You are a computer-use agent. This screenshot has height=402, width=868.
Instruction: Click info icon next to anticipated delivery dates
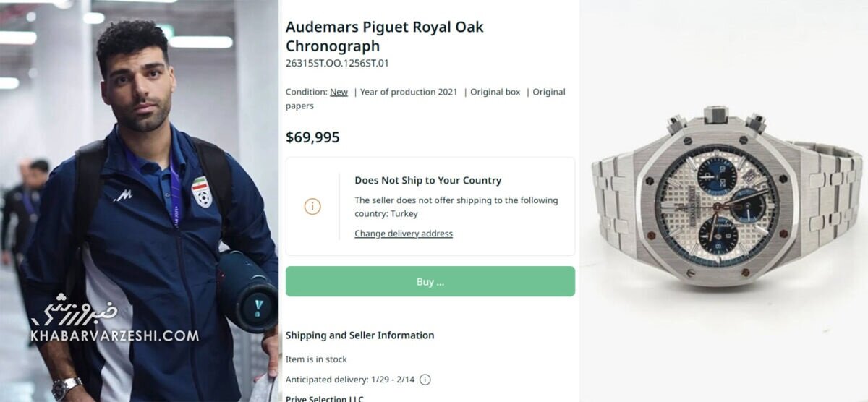425,380
